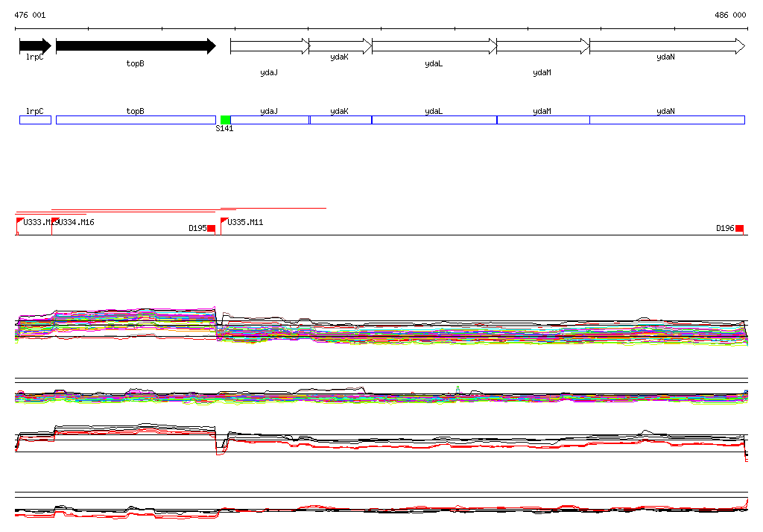Image resolution: width=763 pixels, height=532 pixels.
Task: Click the U335.M11 red flag marker
Action: click(x=224, y=221)
